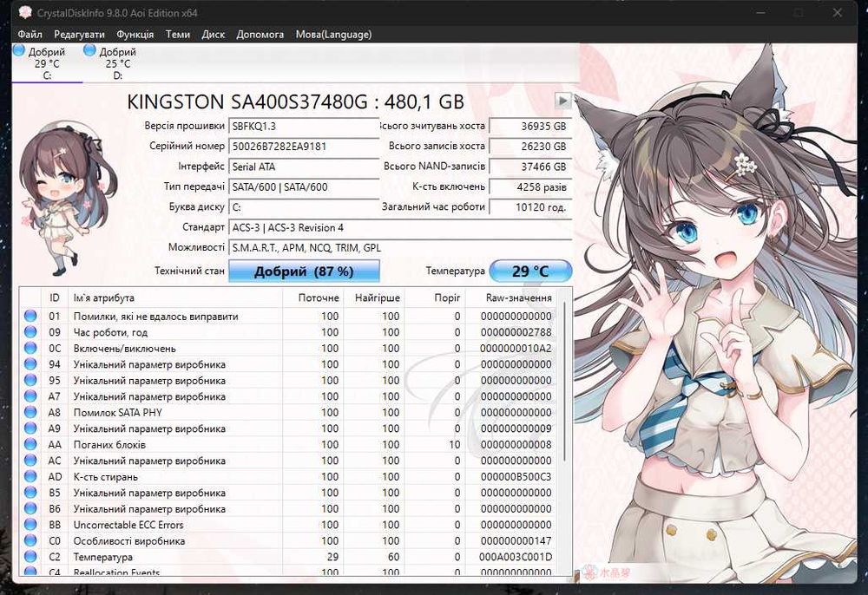Select the Uncorrectable ECC Errors row

coord(288,524)
